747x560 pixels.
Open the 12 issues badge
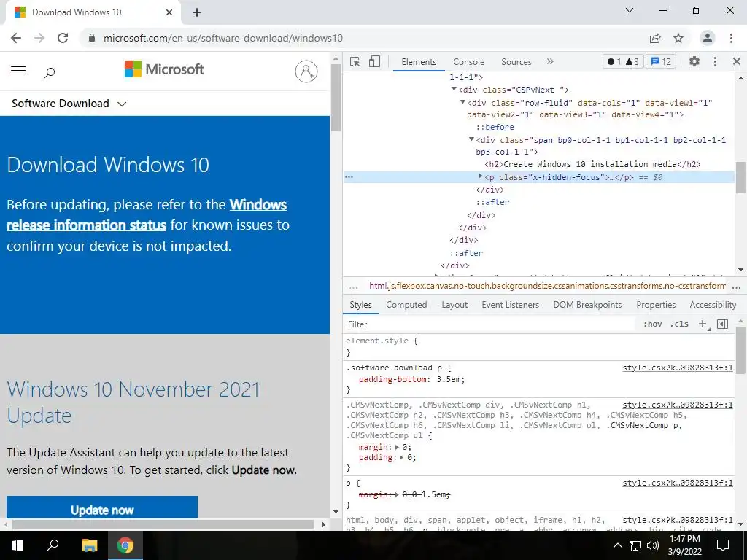[661, 61]
